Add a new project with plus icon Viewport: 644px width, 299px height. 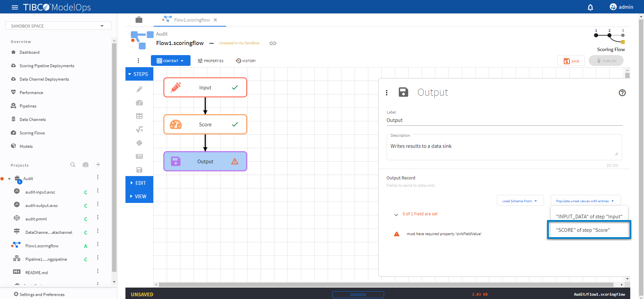98,165
